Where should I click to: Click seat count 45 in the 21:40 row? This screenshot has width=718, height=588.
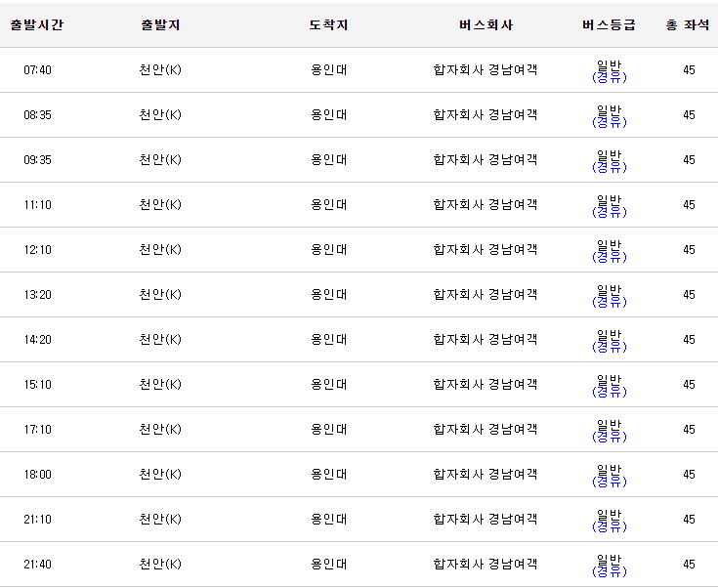click(x=689, y=565)
